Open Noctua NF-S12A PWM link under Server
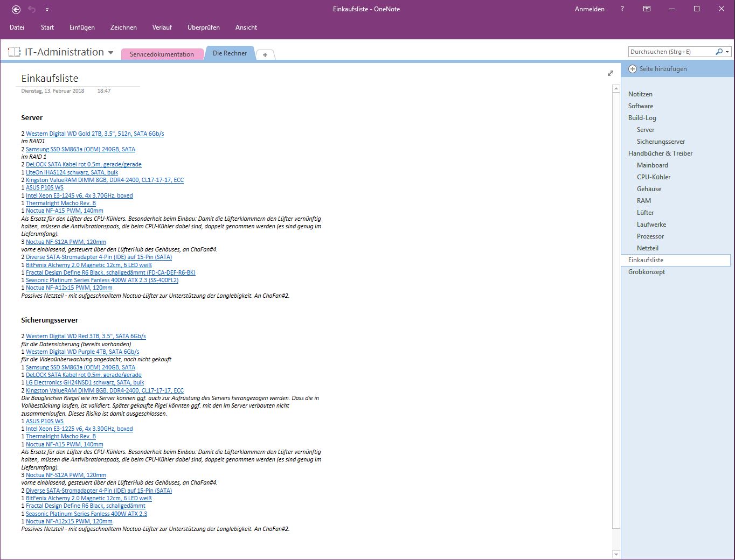This screenshot has height=560, width=735. point(66,242)
